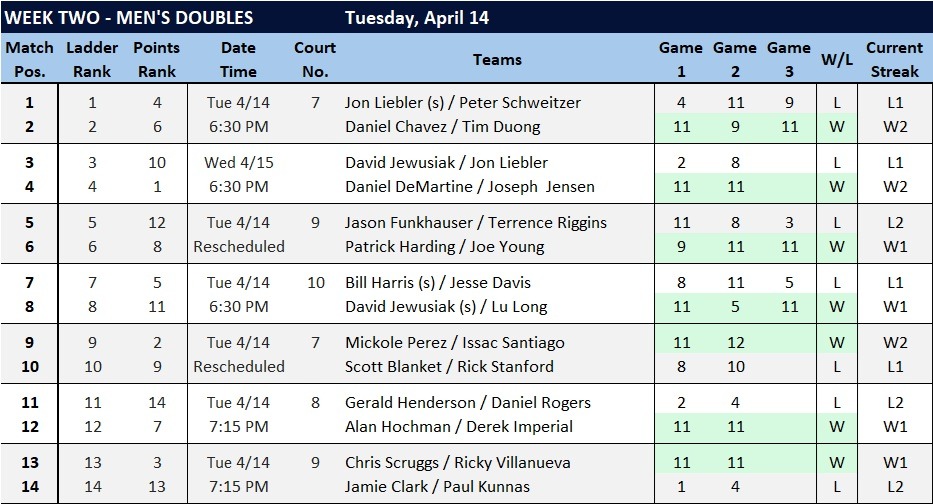Image resolution: width=933 pixels, height=504 pixels.
Task: Select the Teams column header
Action: pyautogui.click(x=497, y=59)
